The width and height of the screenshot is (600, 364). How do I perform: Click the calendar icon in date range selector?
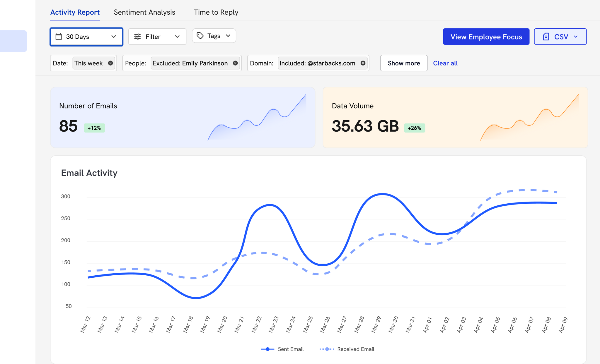coord(59,37)
